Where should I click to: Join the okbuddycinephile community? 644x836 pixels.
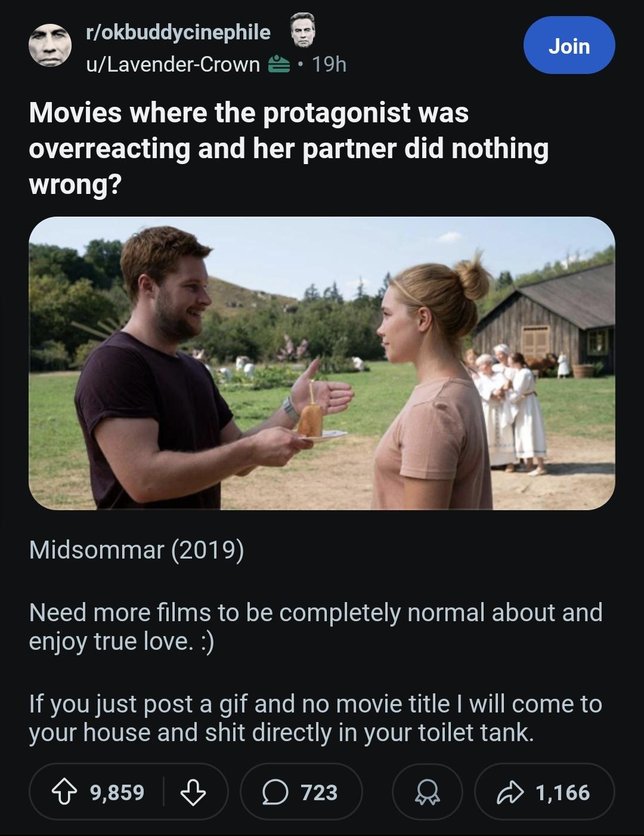click(569, 45)
